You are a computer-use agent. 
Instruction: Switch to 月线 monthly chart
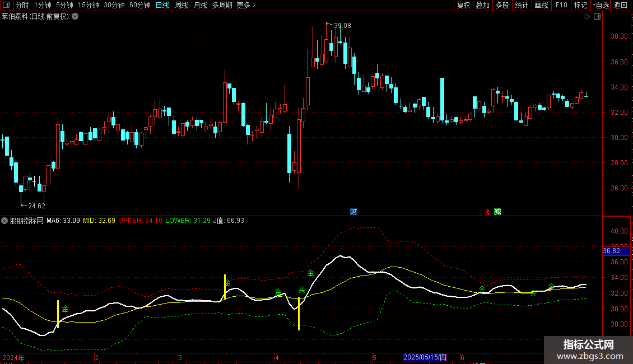click(x=200, y=5)
